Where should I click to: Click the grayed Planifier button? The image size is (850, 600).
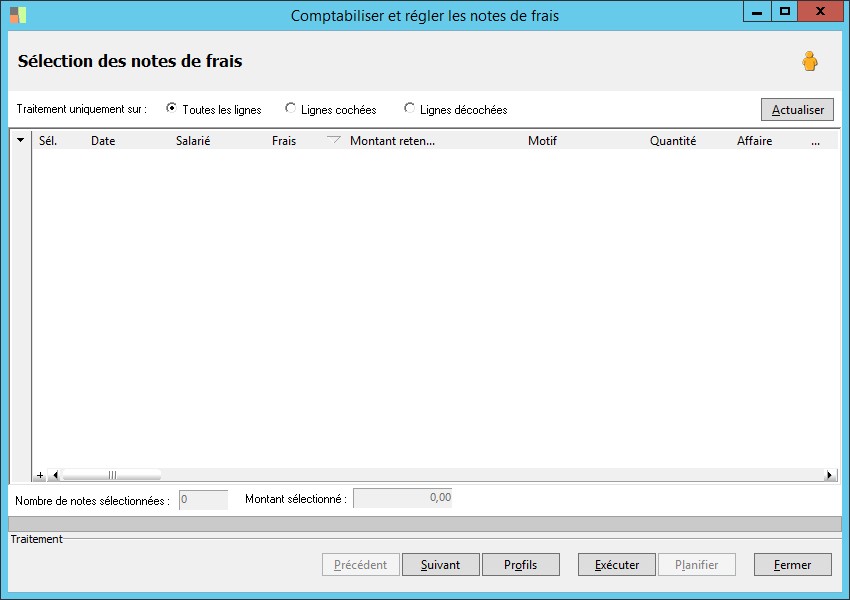697,565
